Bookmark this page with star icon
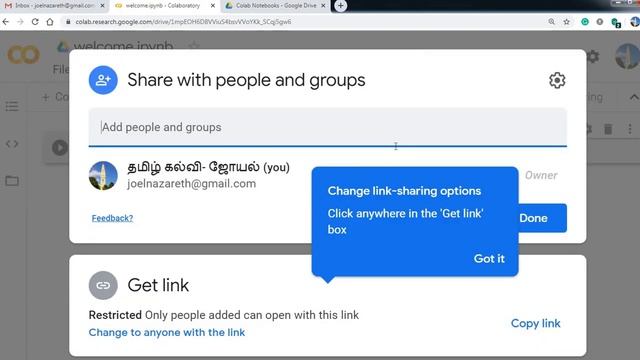 [x=567, y=22]
